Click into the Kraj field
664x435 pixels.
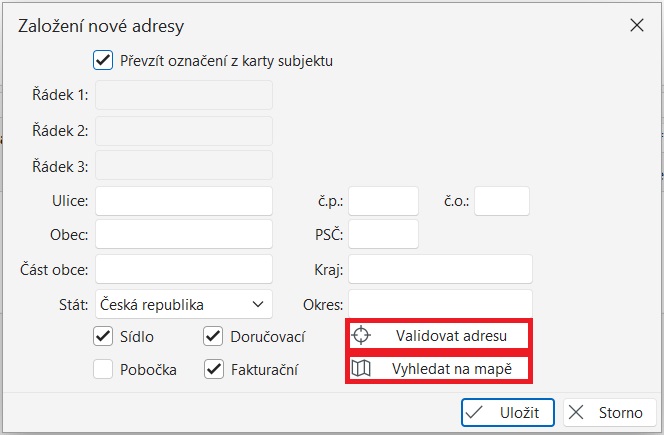click(x=440, y=269)
